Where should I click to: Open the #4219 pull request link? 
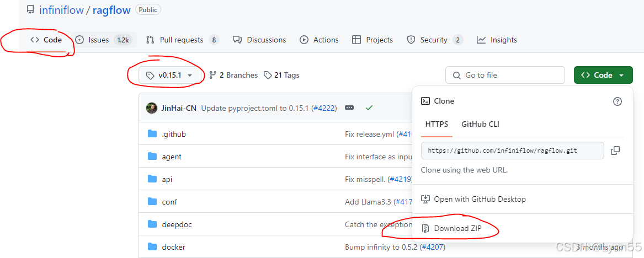coord(400,179)
